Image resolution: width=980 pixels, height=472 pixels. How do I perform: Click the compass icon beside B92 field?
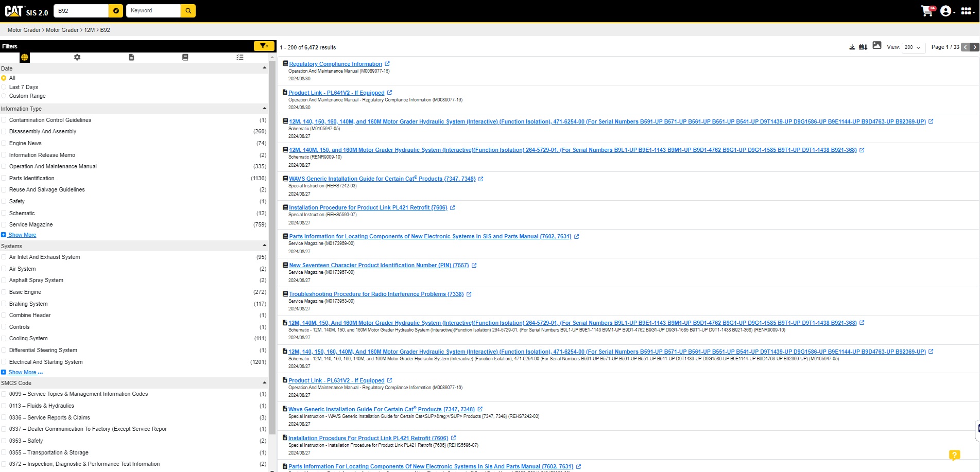click(x=116, y=11)
